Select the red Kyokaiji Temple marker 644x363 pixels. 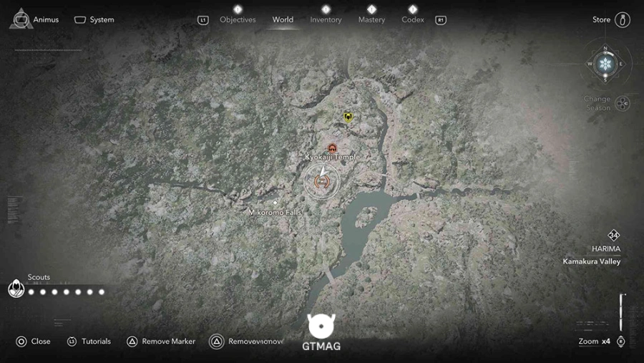[332, 148]
